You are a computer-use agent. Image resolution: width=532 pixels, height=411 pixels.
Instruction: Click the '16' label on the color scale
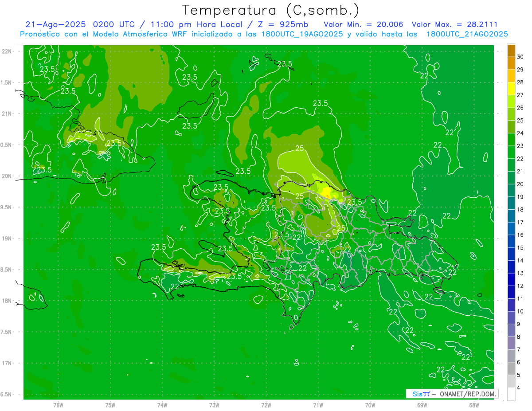[520, 235]
